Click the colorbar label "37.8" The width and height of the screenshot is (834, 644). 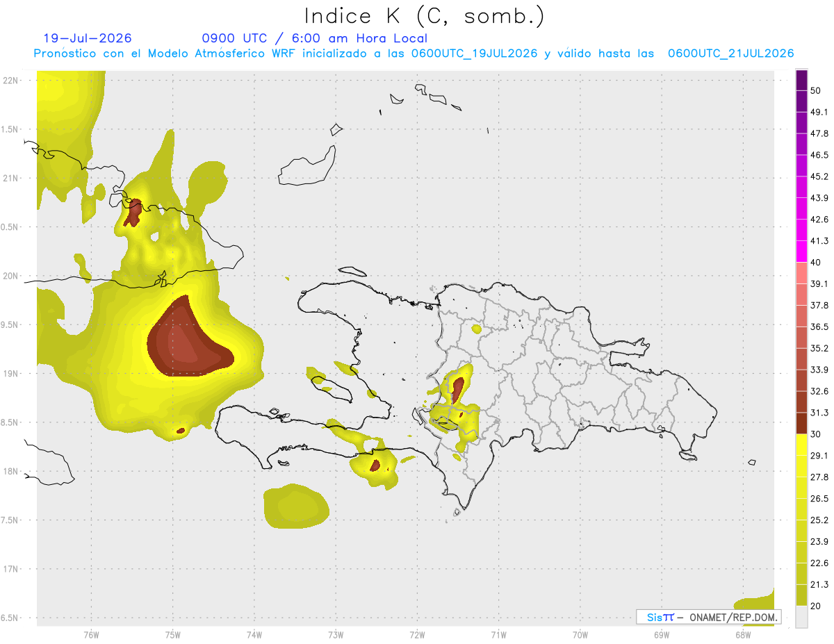[x=819, y=305]
